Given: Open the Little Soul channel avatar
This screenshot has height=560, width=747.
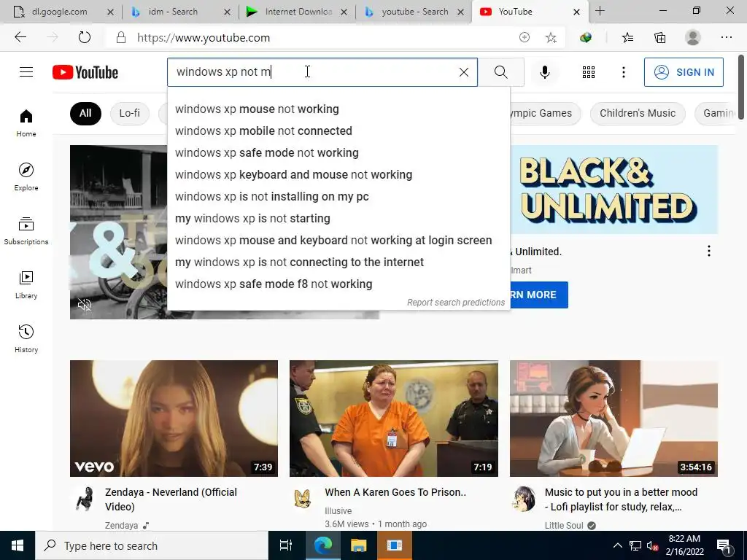Looking at the screenshot, I should 524,499.
